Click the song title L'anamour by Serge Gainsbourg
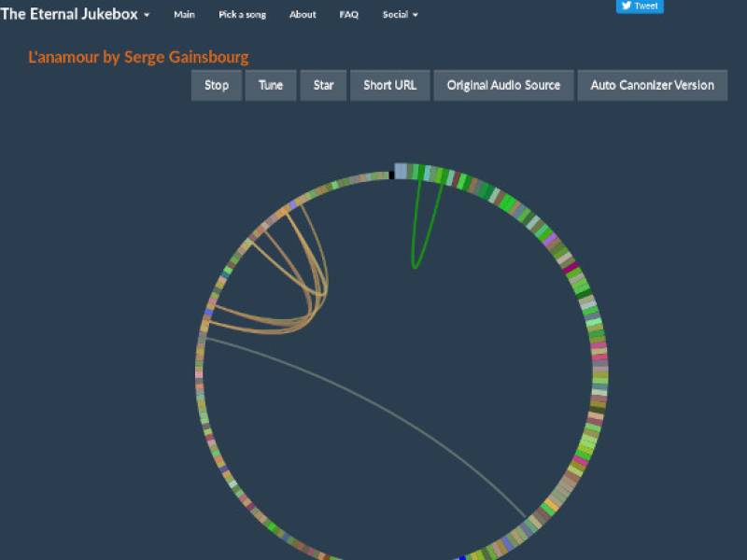This screenshot has height=560, width=747. 138,57
